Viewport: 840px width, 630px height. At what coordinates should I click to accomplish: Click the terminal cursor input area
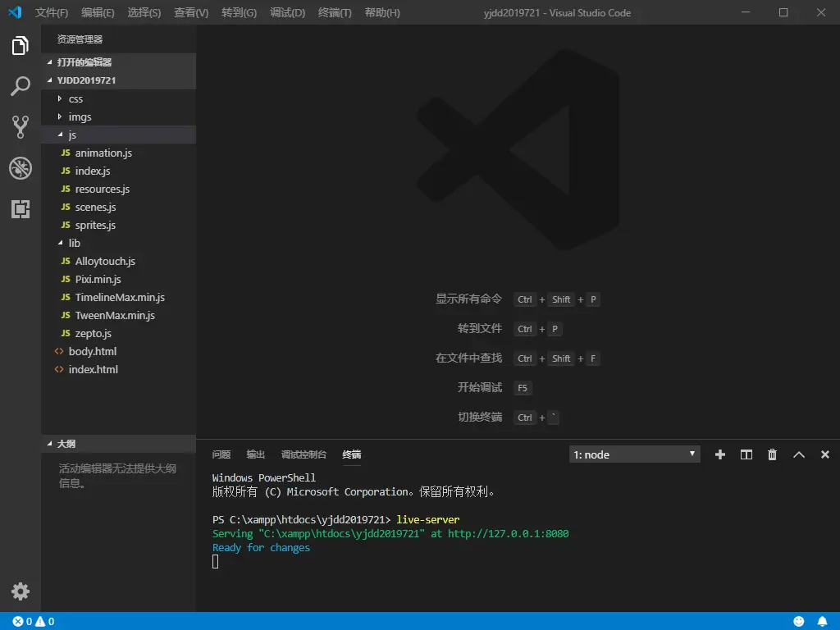[x=216, y=561]
